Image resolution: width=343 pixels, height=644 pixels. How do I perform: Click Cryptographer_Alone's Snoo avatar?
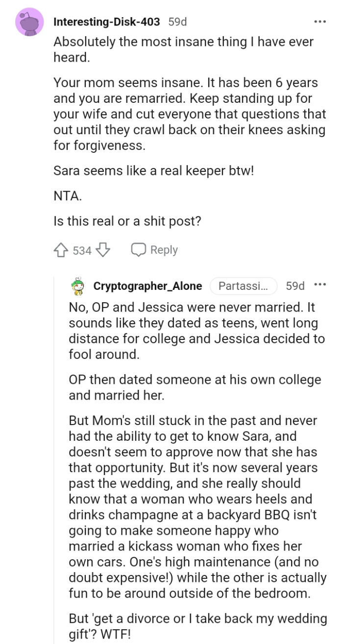77,286
